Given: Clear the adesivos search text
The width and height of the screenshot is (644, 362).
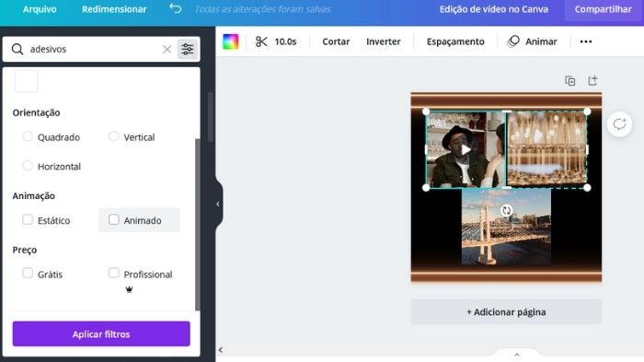Looking at the screenshot, I should tap(167, 50).
